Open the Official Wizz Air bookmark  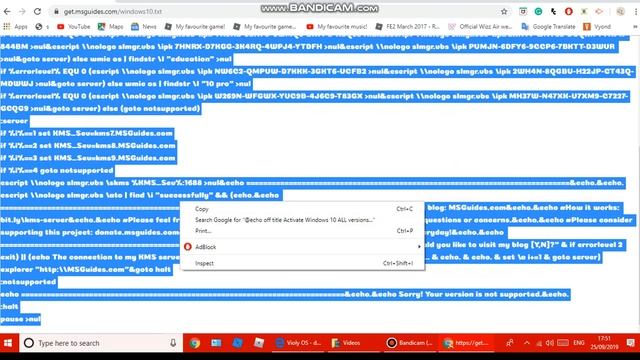coord(480,27)
